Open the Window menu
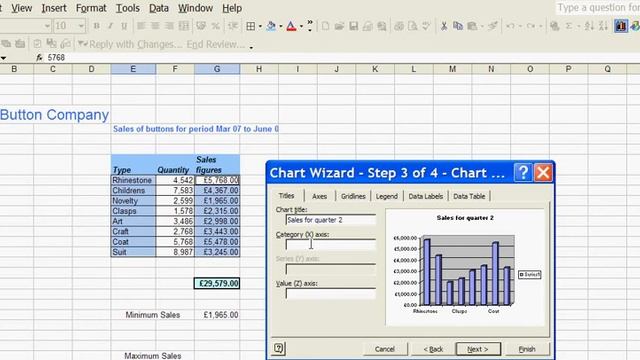Screen dimensions: 640x360 point(196,8)
